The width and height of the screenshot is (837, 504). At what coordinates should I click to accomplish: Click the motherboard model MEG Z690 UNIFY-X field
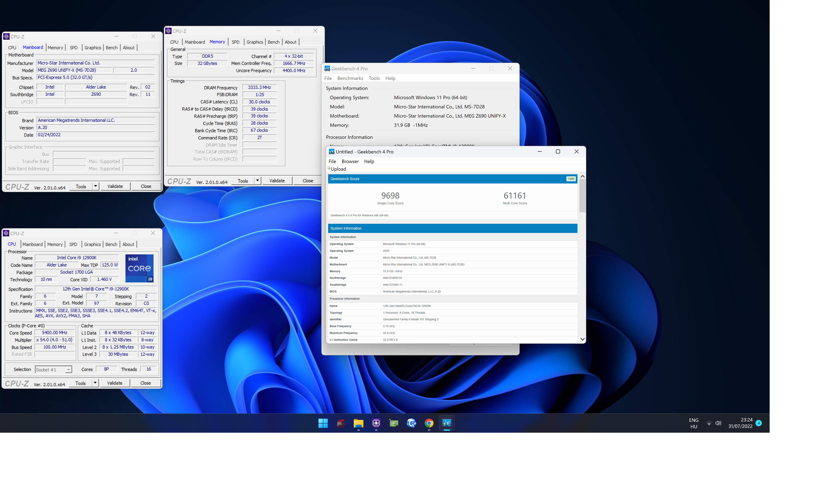[x=74, y=70]
